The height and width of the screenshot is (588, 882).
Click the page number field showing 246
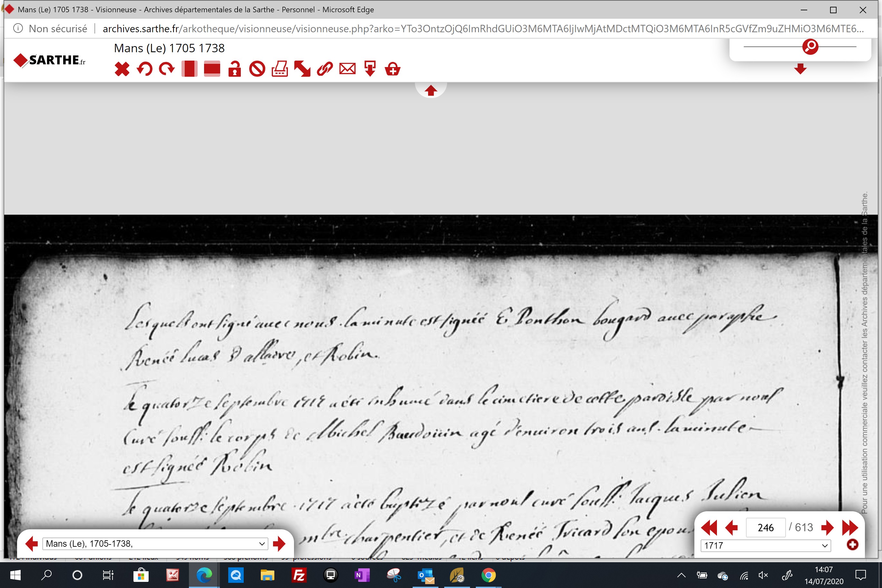[766, 528]
